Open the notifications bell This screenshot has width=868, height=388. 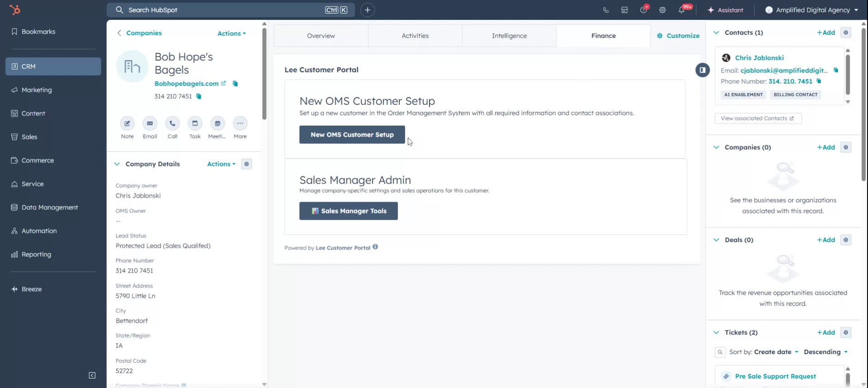click(x=681, y=10)
